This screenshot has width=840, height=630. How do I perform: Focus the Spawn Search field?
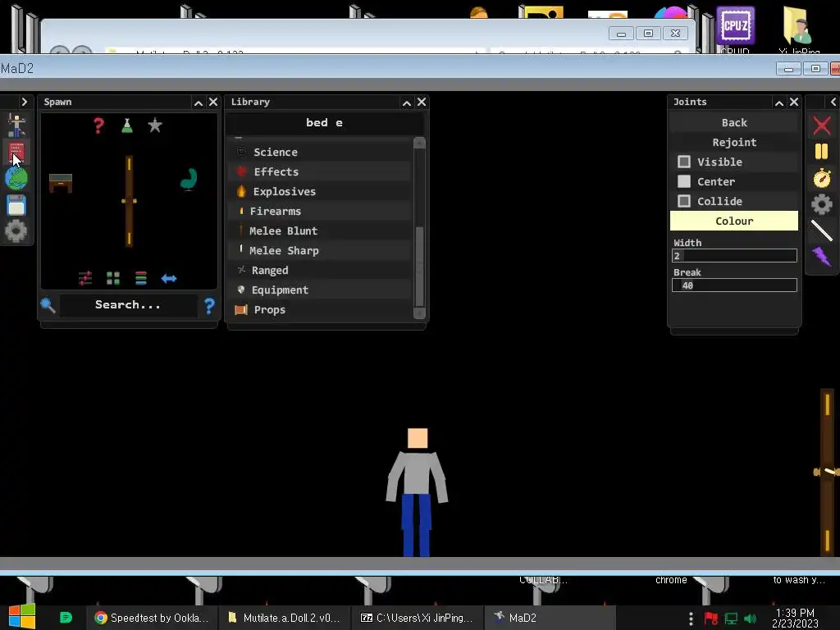pos(128,305)
